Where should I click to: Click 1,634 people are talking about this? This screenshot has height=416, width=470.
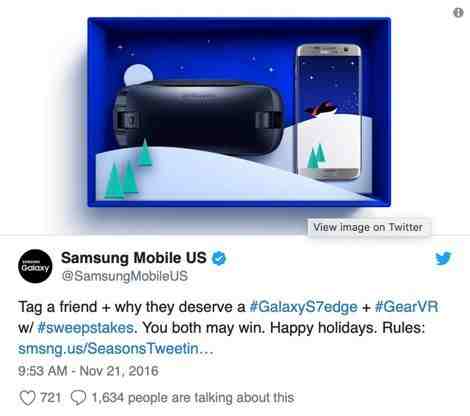(193, 398)
